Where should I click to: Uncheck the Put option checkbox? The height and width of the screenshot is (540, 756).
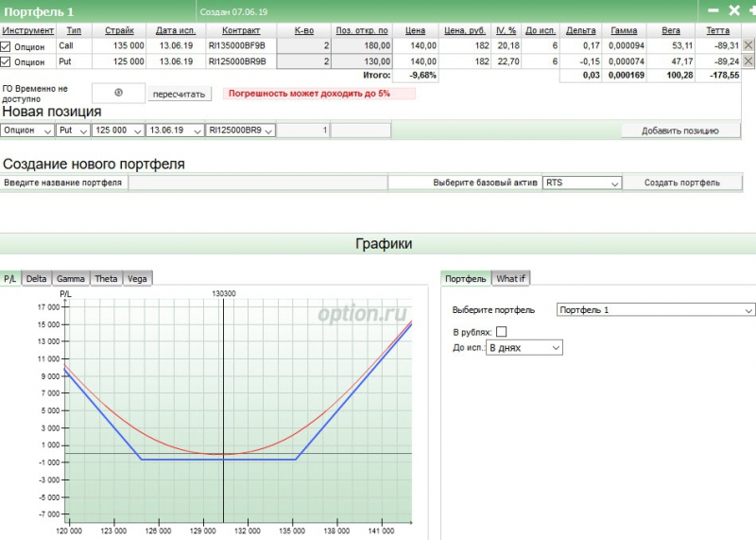point(6,61)
